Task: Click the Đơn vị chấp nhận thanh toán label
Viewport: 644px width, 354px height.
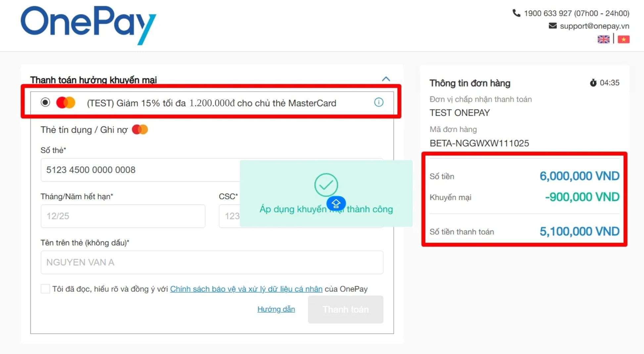Action: (481, 99)
